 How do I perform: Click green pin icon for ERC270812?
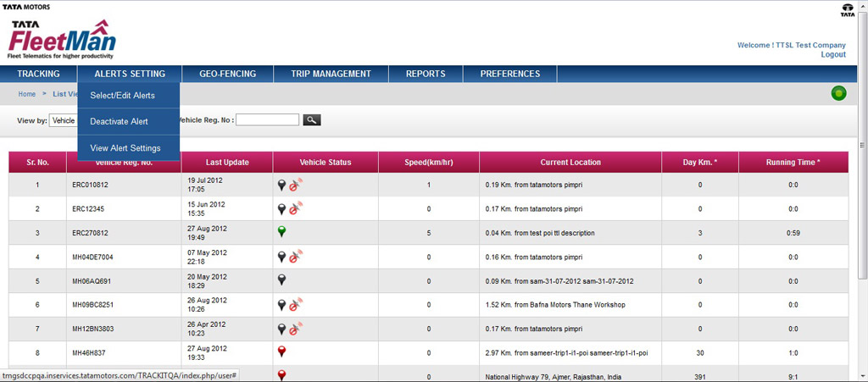[x=281, y=232]
